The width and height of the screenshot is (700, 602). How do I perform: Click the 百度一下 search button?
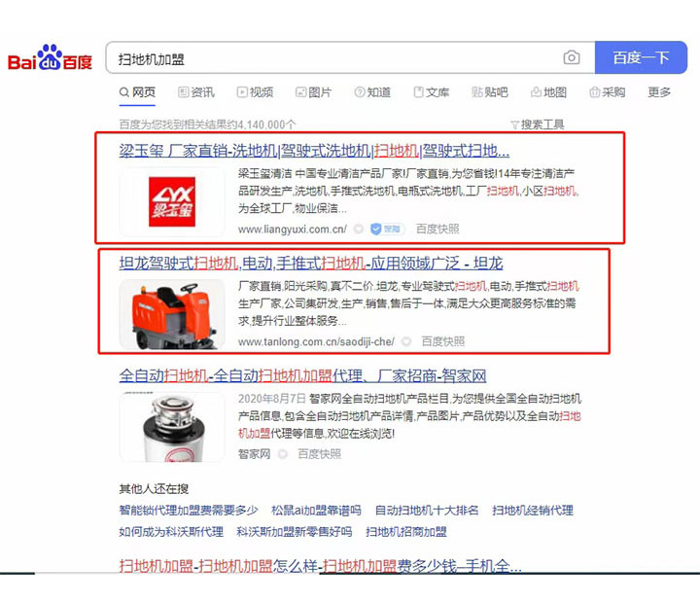coord(641,57)
